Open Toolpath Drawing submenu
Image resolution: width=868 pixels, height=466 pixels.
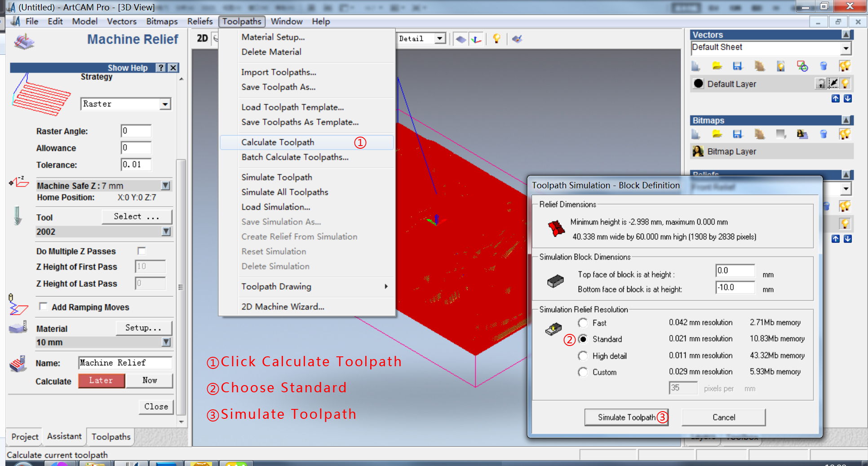307,286
